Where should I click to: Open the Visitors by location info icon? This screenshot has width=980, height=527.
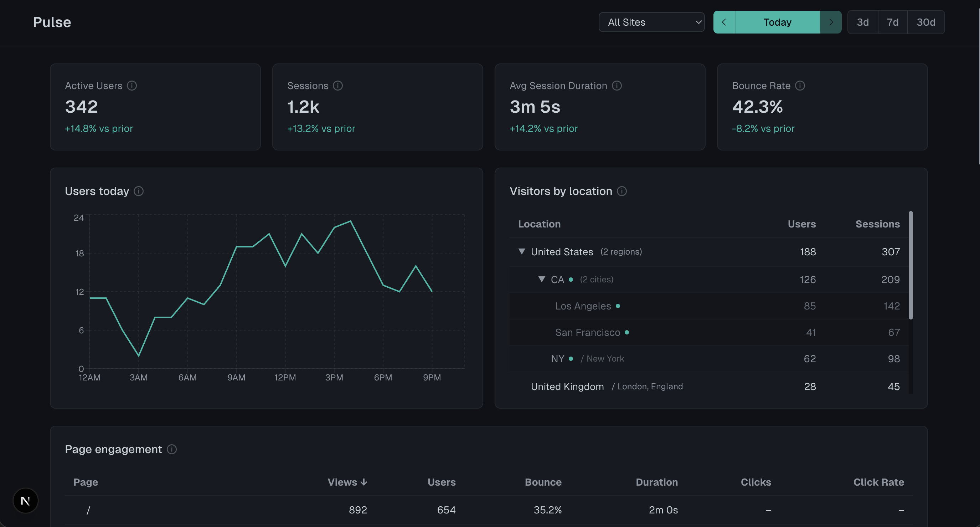pyautogui.click(x=621, y=191)
